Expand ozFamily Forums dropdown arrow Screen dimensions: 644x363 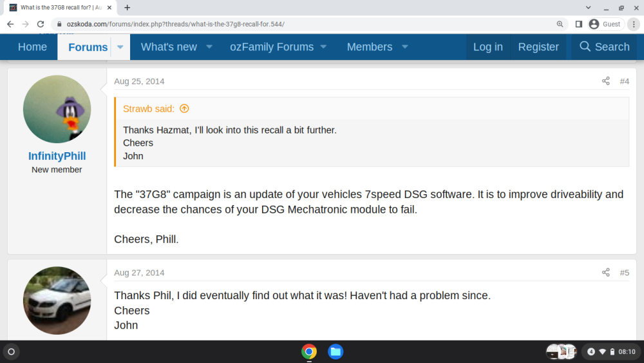click(323, 47)
